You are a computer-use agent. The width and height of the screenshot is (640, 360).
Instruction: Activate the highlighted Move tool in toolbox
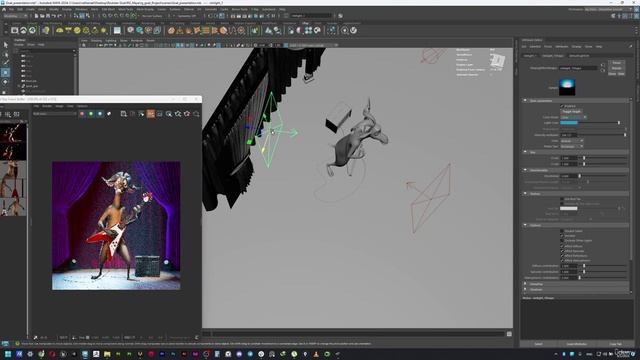pos(5,72)
